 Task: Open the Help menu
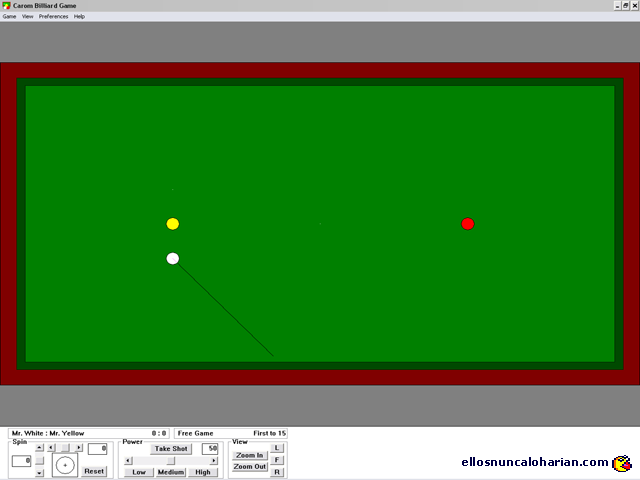click(x=79, y=16)
